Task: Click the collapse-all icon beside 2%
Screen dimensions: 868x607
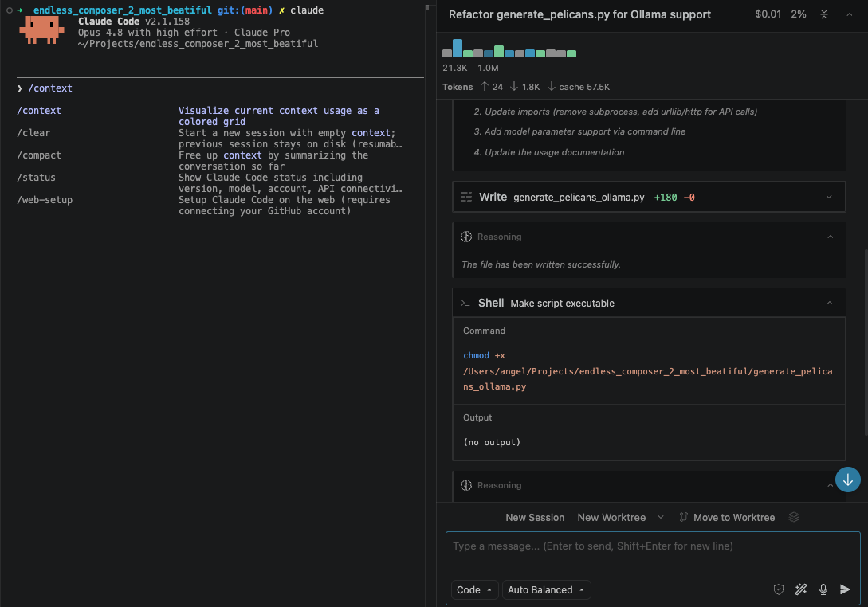Action: 823,14
